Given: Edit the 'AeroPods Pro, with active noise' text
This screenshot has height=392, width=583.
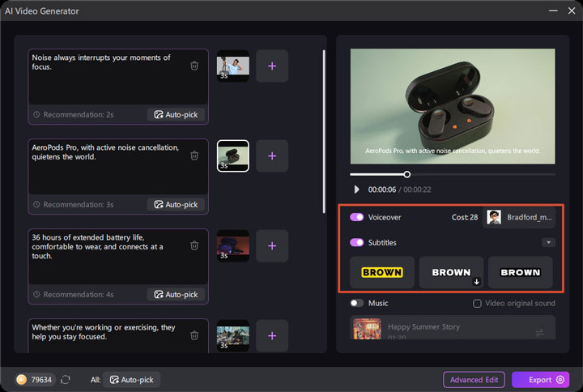Looking at the screenshot, I should (x=105, y=152).
